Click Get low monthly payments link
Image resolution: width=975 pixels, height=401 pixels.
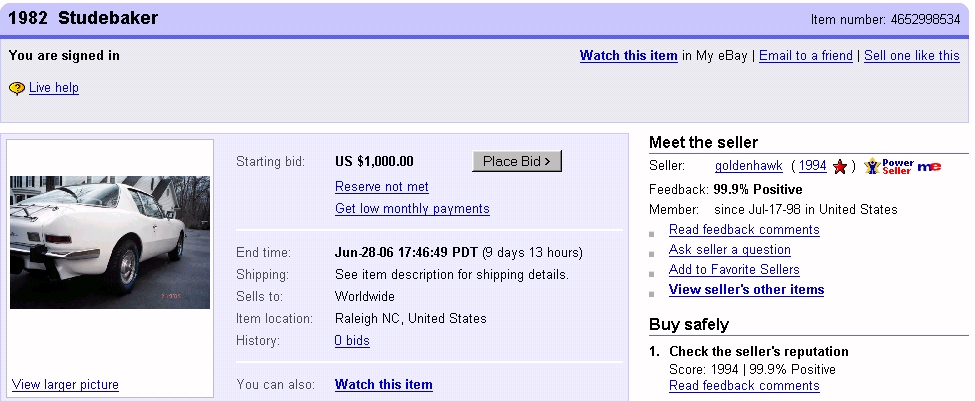412,209
